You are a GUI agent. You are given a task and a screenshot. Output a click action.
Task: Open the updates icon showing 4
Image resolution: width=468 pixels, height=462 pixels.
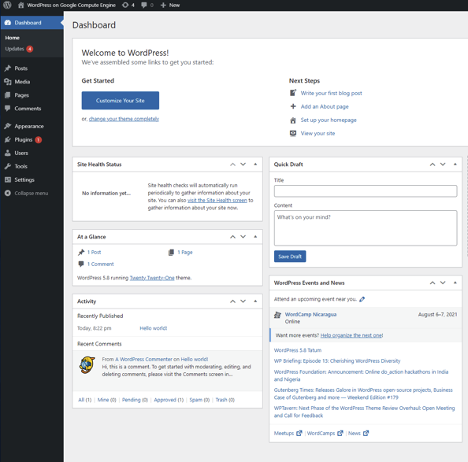pyautogui.click(x=125, y=5)
